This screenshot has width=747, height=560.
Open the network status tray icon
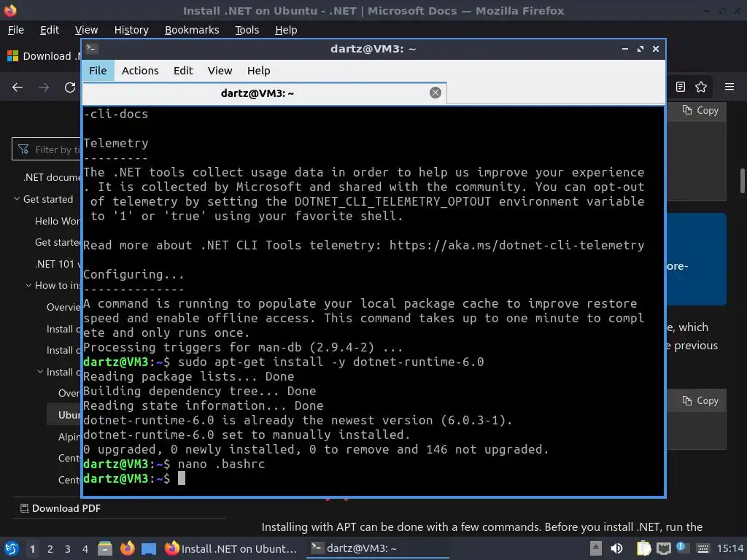(664, 548)
